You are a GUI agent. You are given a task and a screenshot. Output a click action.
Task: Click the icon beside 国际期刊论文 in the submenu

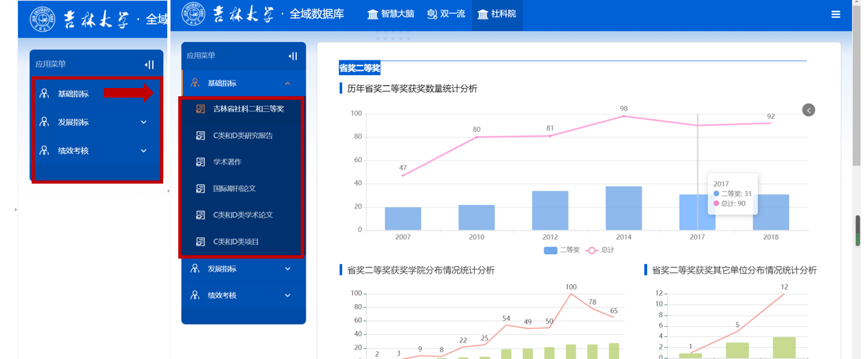(200, 188)
